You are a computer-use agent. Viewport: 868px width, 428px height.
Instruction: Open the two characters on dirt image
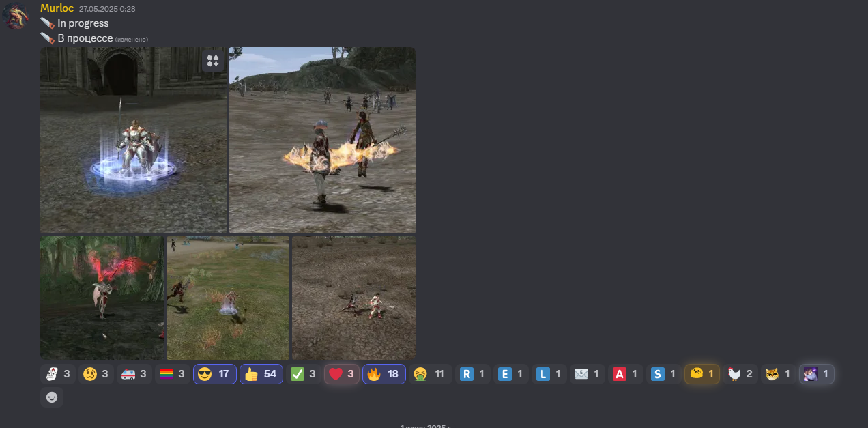pos(353,298)
